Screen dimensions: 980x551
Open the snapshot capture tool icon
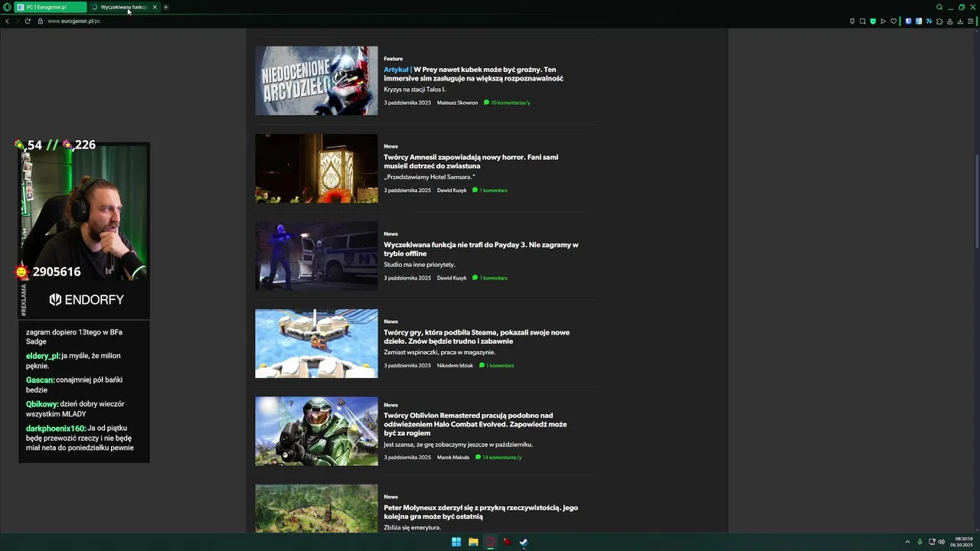click(862, 21)
